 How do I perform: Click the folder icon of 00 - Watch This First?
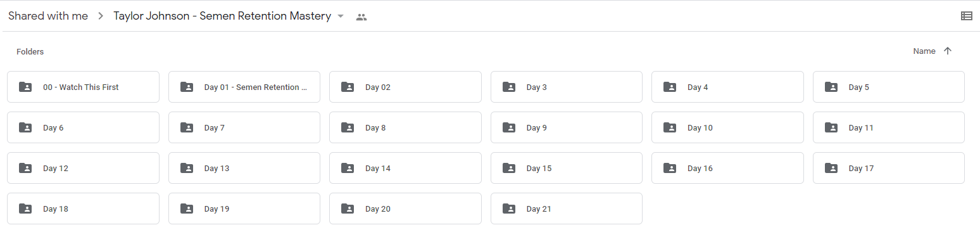[25, 87]
